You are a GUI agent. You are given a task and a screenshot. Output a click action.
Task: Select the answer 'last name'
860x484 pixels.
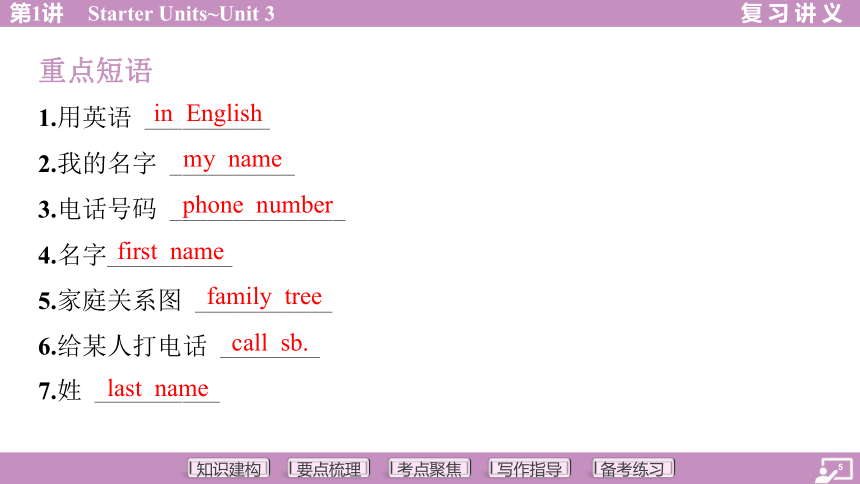click(158, 389)
